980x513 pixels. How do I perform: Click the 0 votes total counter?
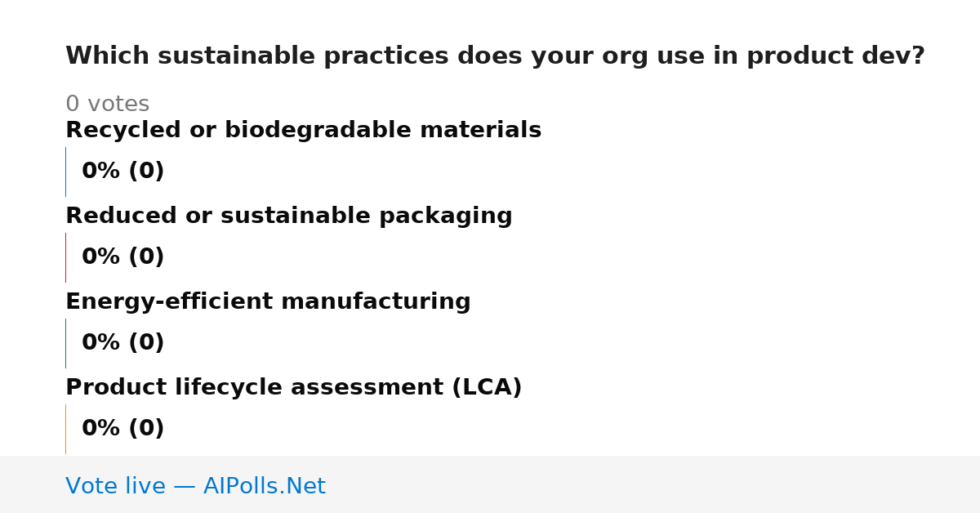[107, 105]
